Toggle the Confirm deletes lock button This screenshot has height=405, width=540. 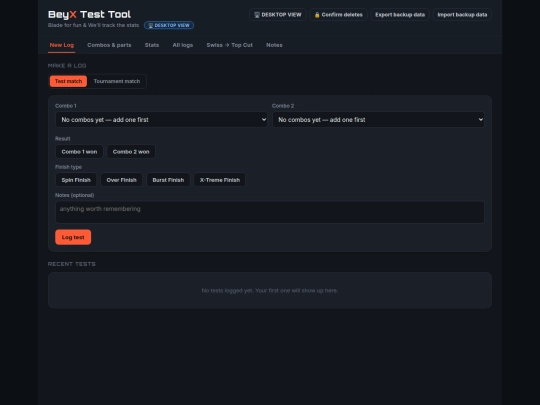[x=339, y=15]
